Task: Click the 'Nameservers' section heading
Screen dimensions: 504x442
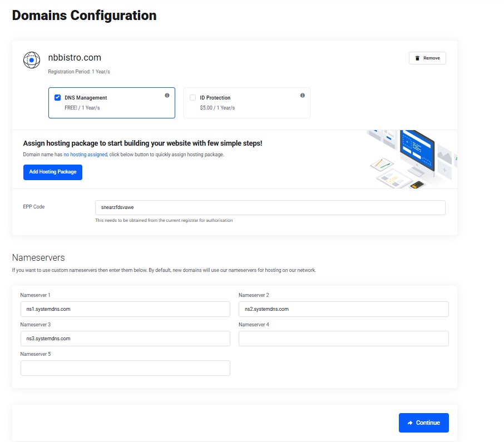Action: point(38,257)
